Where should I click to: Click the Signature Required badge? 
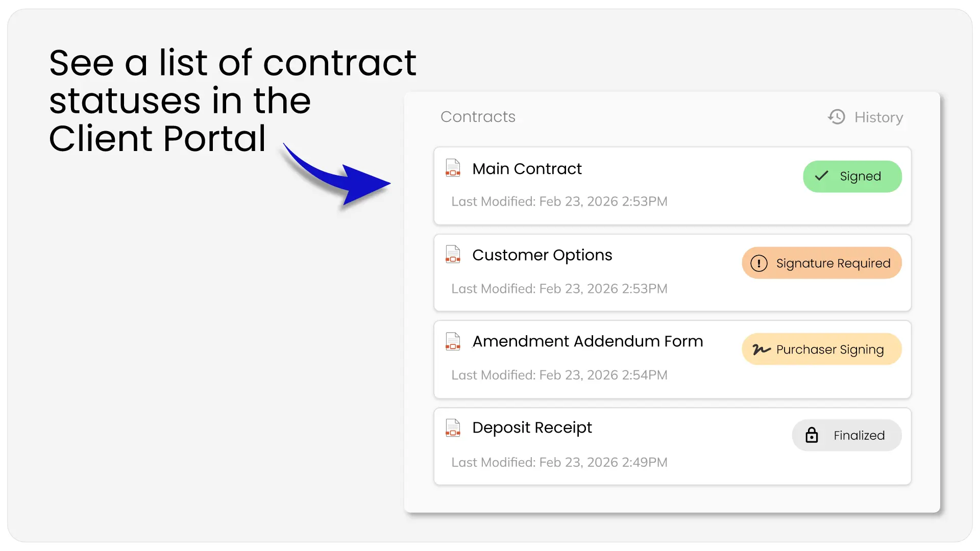coord(821,263)
